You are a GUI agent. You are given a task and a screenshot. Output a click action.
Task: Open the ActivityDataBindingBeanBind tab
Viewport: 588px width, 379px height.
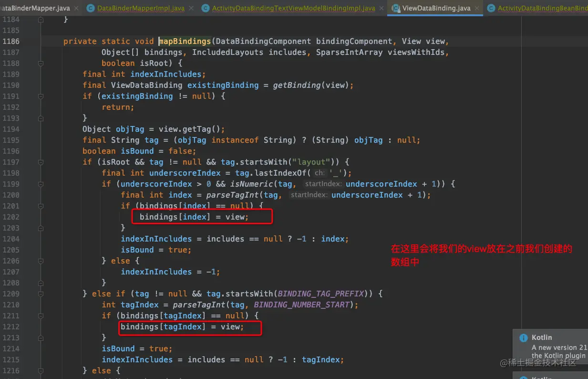coord(543,8)
